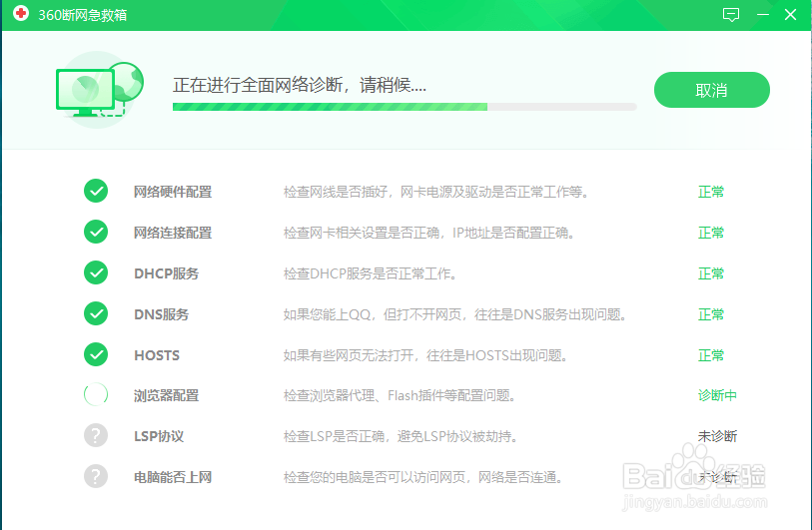Select the DNS服务 item label
The width and height of the screenshot is (812, 530).
161,314
